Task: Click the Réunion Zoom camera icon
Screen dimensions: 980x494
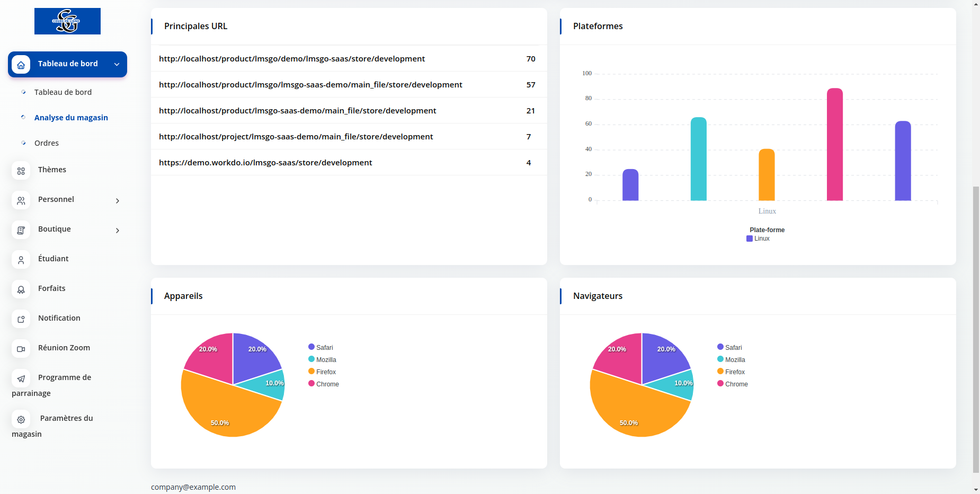Action: [x=21, y=349]
